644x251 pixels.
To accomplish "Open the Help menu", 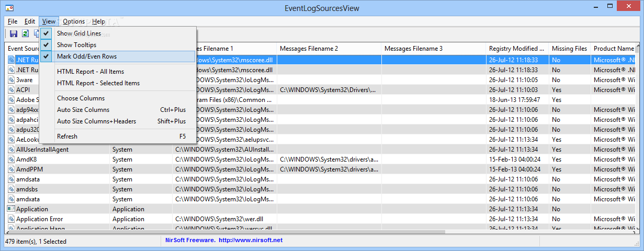I will coord(98,21).
